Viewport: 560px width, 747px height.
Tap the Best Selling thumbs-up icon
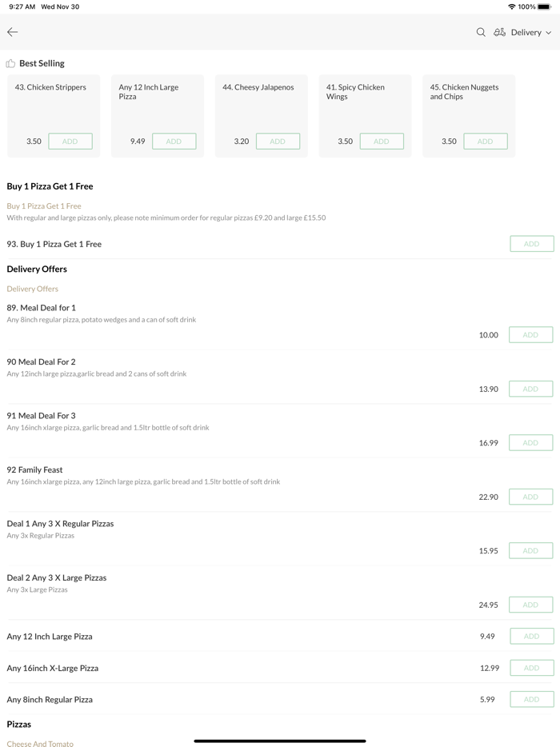(10, 63)
